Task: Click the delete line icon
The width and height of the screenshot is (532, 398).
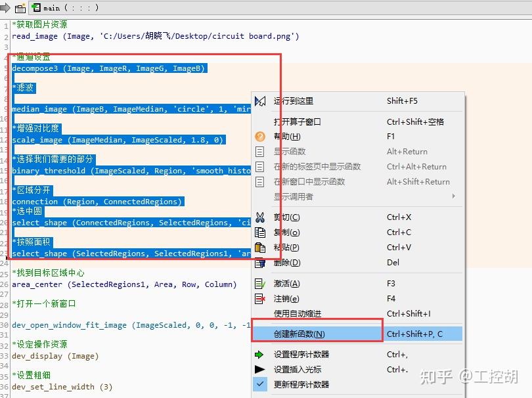Action: [x=260, y=263]
